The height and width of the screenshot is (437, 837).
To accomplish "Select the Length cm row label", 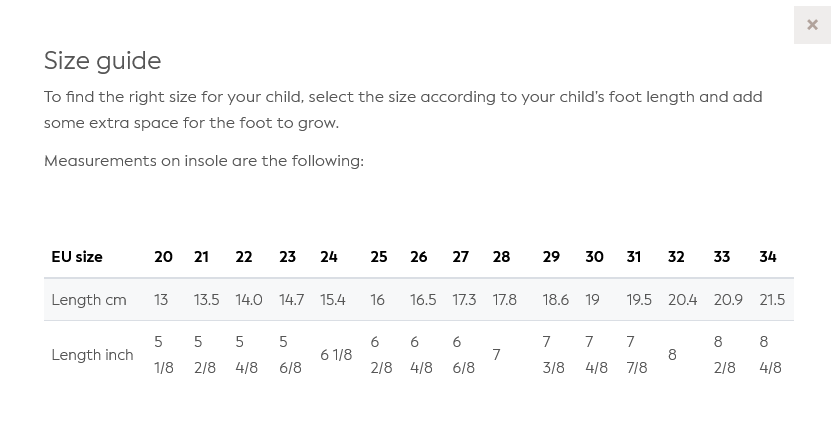I will click(89, 300).
